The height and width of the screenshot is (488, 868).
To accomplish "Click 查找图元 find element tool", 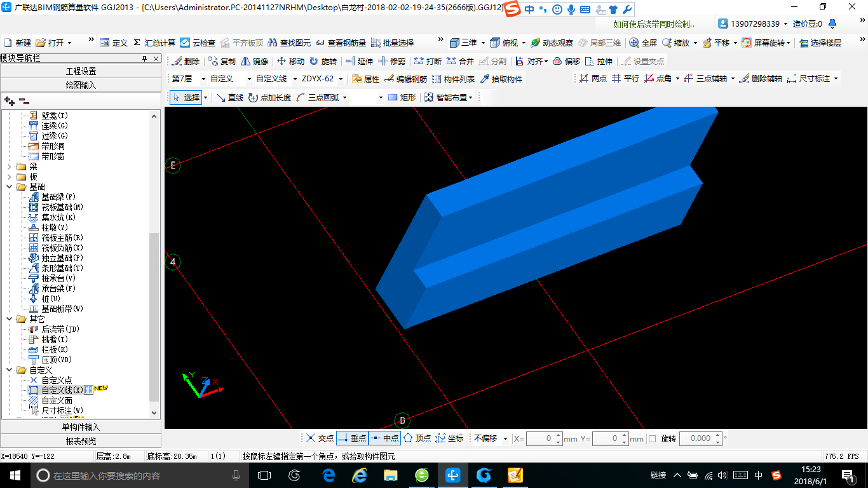I will click(289, 43).
